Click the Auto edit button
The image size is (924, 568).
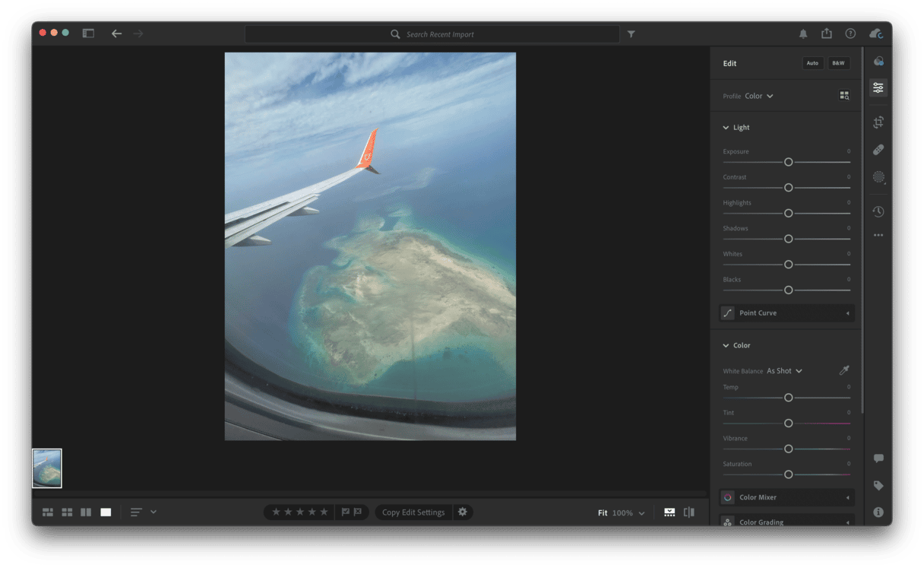tap(812, 63)
